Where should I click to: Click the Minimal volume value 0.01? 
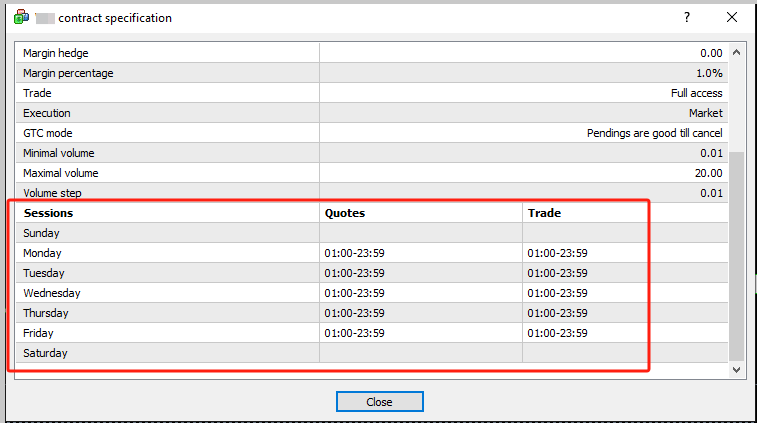point(710,153)
